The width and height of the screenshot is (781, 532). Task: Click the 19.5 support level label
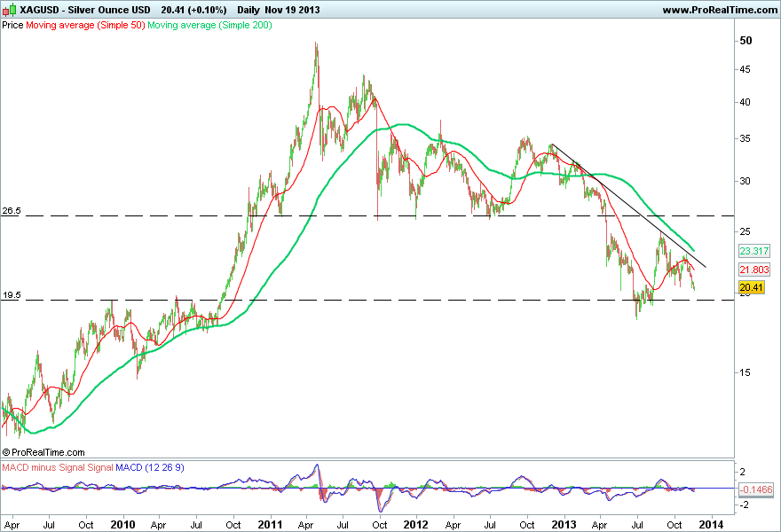[x=12, y=295]
